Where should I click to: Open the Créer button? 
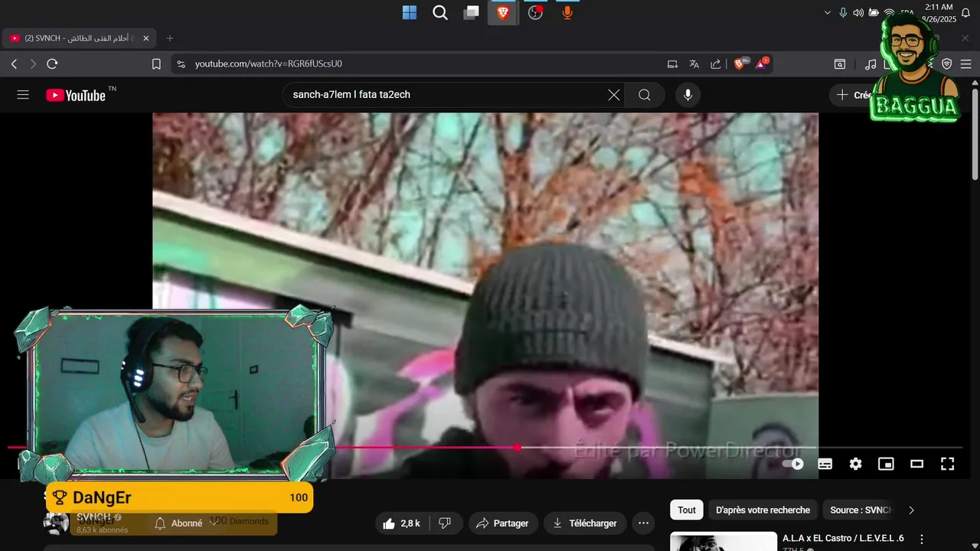point(852,95)
